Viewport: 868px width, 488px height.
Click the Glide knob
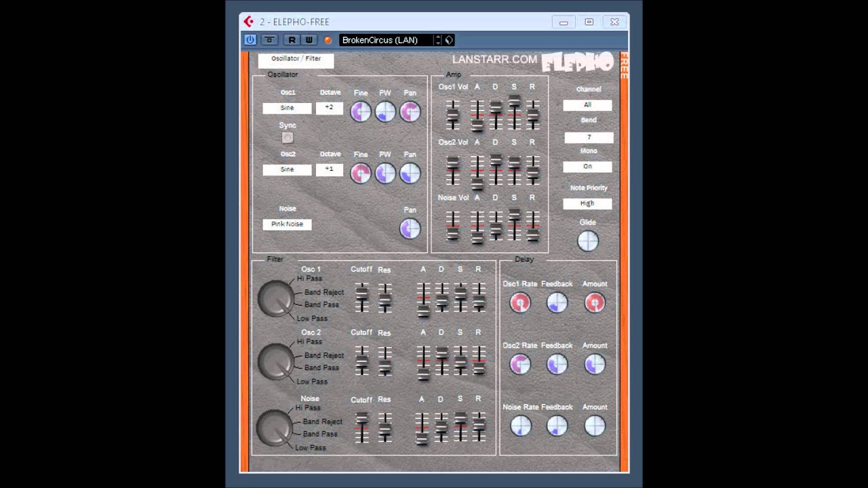pyautogui.click(x=588, y=241)
